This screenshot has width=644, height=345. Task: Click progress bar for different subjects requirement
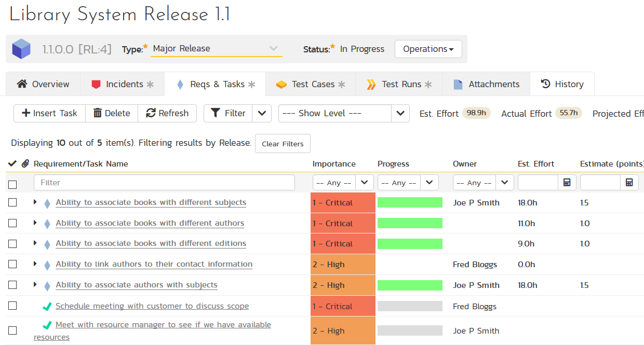tap(410, 202)
